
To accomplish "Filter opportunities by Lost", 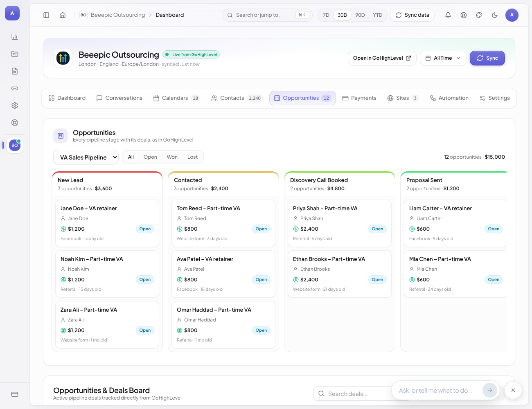I will pos(192,157).
